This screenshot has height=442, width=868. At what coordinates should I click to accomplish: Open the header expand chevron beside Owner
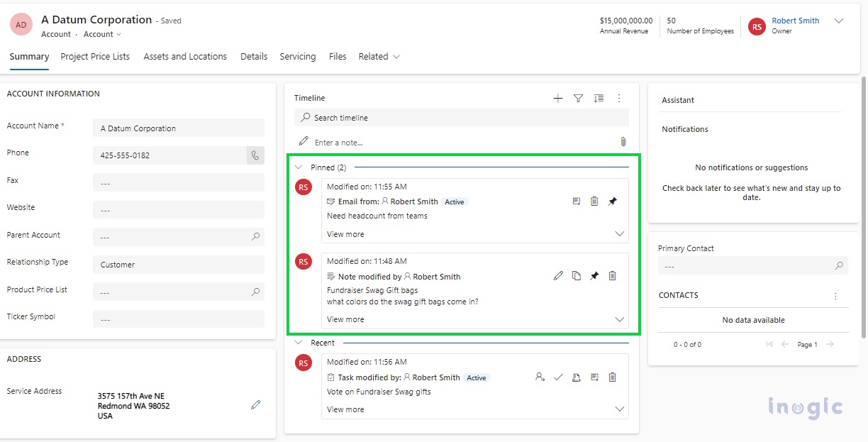pos(839,21)
